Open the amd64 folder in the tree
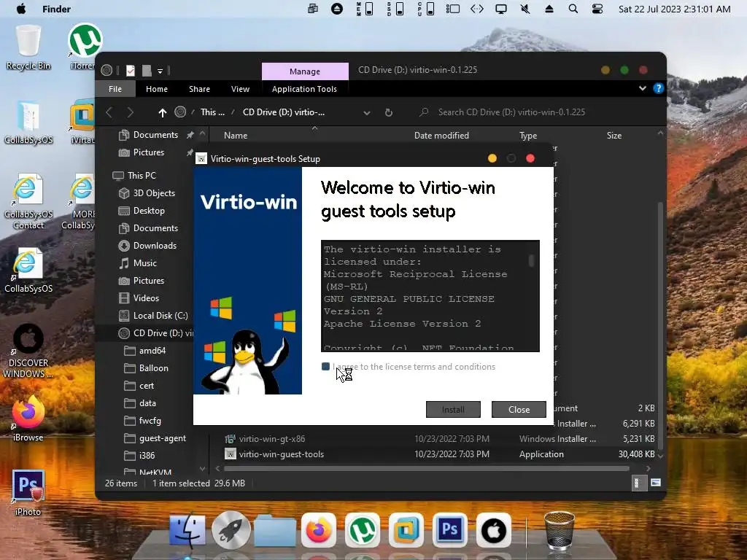This screenshot has width=747, height=560. coord(145,351)
